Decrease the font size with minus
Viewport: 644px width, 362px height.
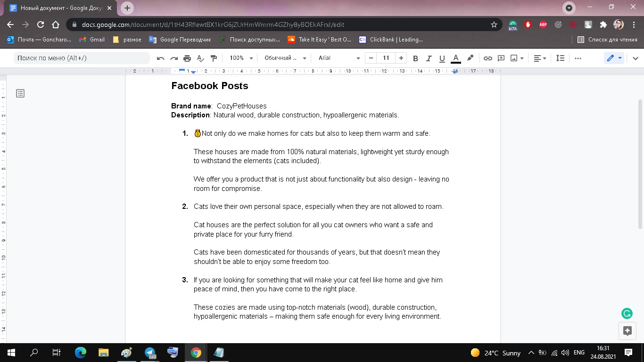[x=371, y=58]
